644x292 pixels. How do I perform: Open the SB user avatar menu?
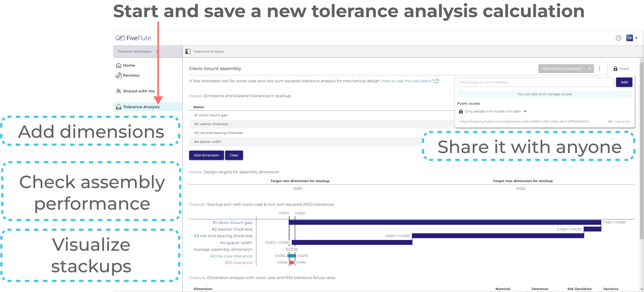coord(630,38)
